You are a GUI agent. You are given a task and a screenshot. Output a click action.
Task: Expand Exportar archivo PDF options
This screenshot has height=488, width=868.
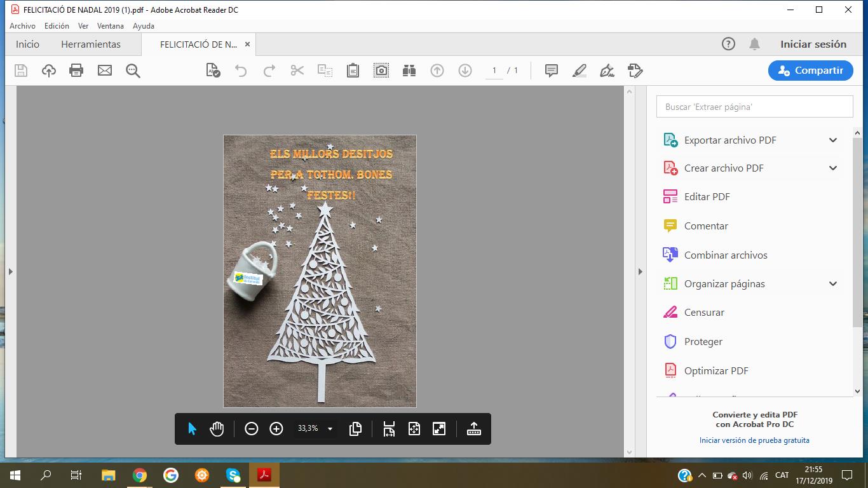(832, 140)
